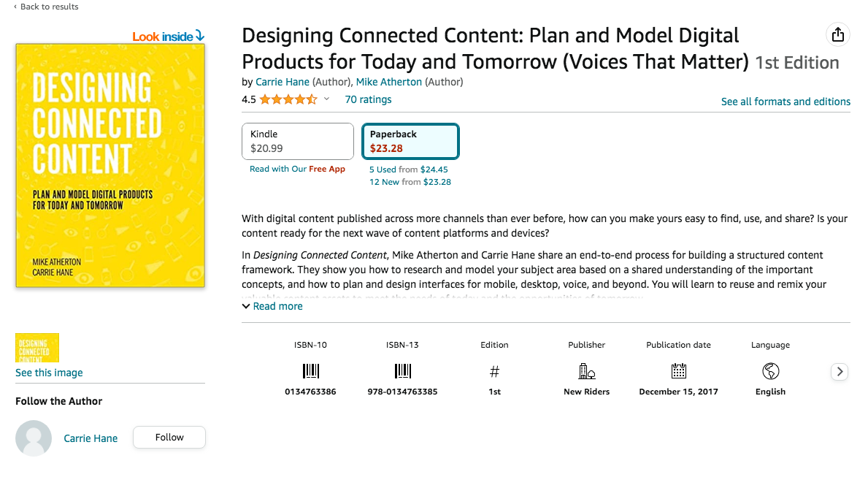
Task: Click the small yellow cover thumbnail above See this image
Action: click(37, 348)
